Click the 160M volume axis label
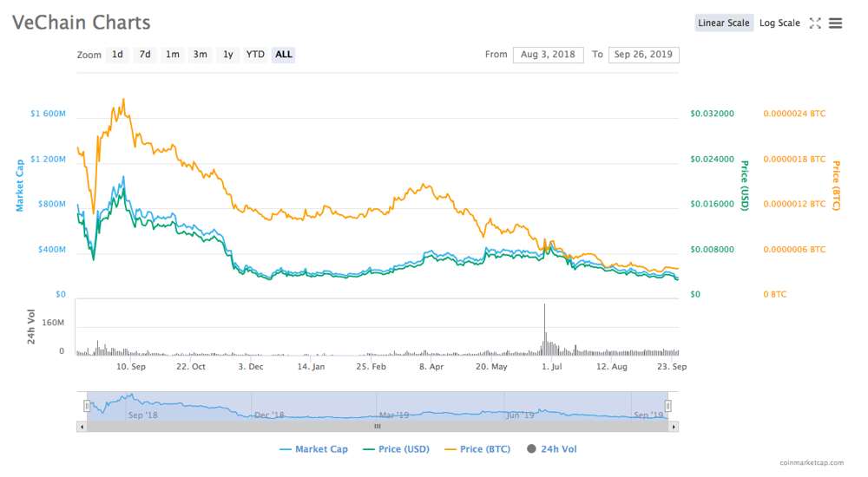 point(53,323)
